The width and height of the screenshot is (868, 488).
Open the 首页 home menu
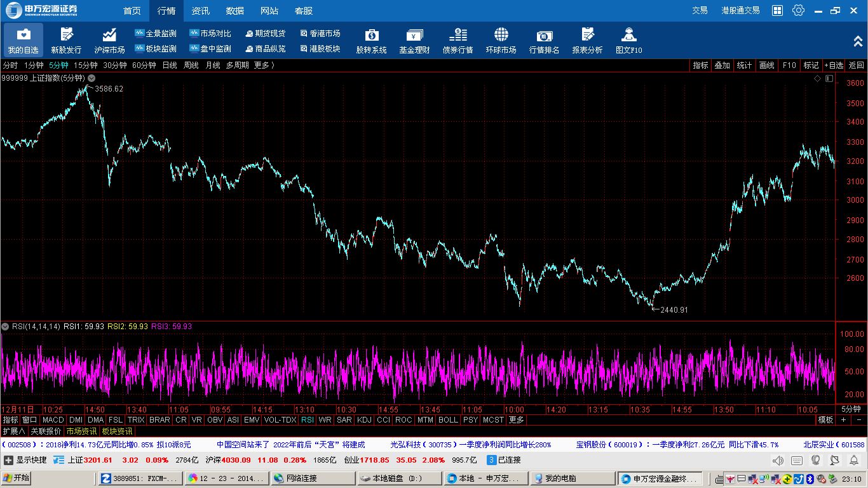click(x=132, y=11)
